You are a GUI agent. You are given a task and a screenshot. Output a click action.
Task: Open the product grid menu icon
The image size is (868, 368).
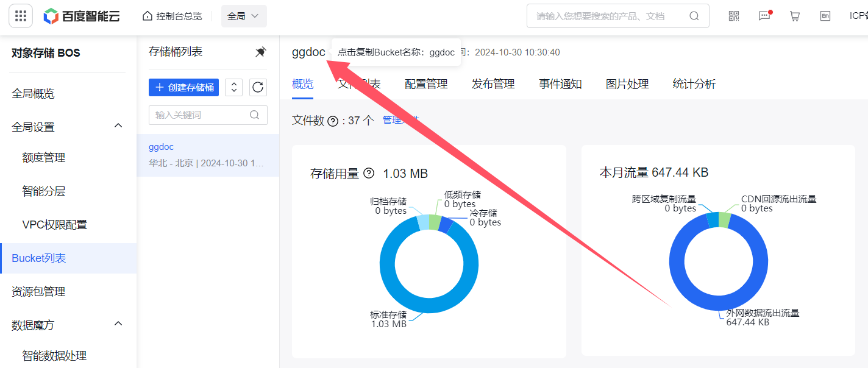click(20, 16)
